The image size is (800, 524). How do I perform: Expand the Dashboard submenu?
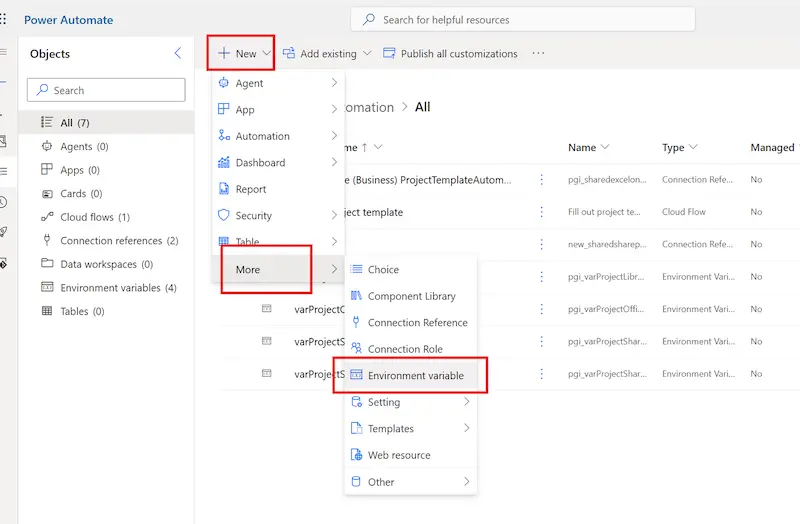[x=278, y=162]
